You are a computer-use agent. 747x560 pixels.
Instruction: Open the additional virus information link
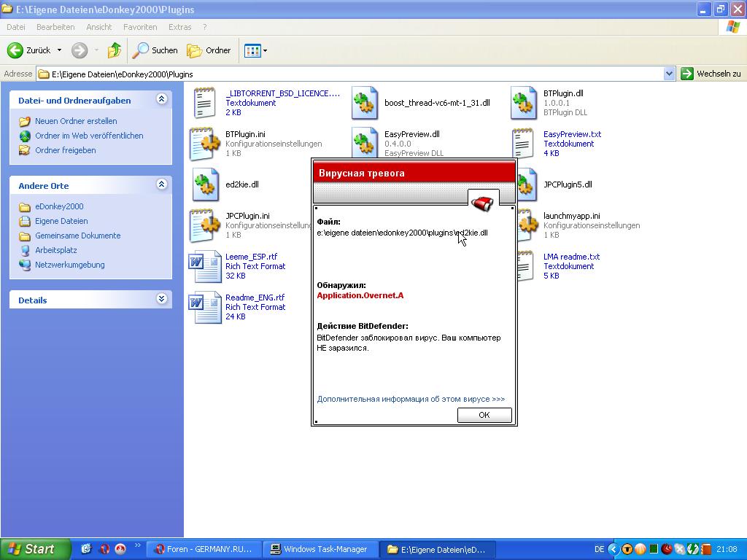(411, 399)
